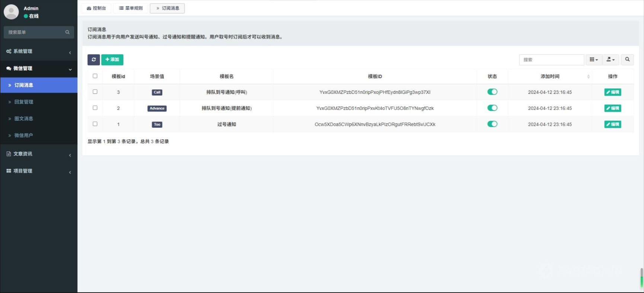
Task: Click template ID ending with NwgfOzk
Action: 375,108
